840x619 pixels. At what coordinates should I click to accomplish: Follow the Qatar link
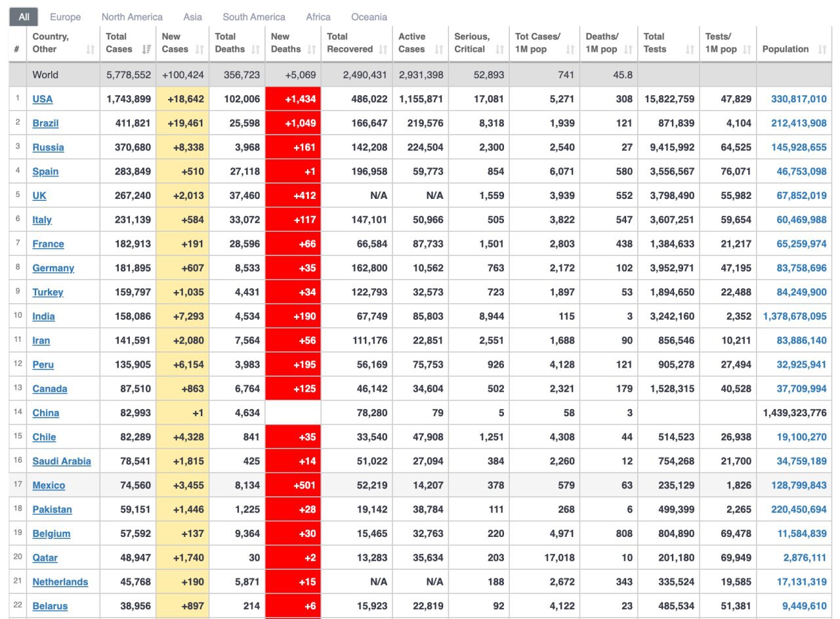click(45, 558)
